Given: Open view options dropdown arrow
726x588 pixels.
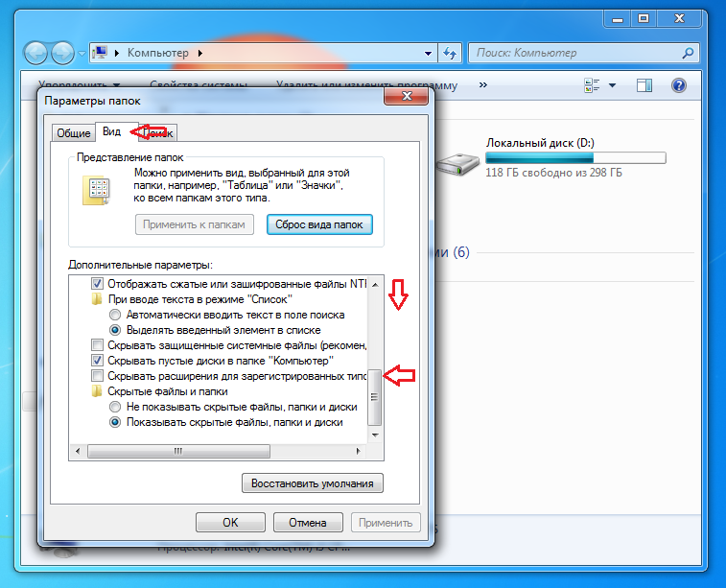Looking at the screenshot, I should tap(612, 85).
